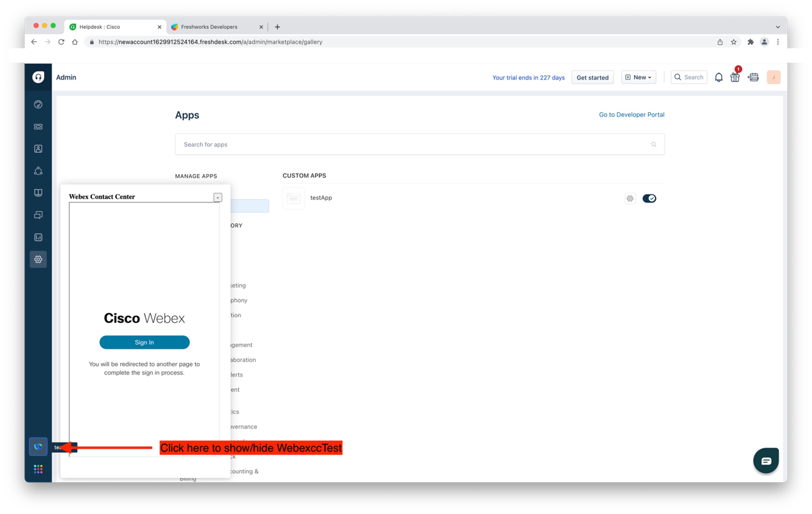This screenshot has width=812, height=514.
Task: Go to the browser home page
Action: point(75,42)
